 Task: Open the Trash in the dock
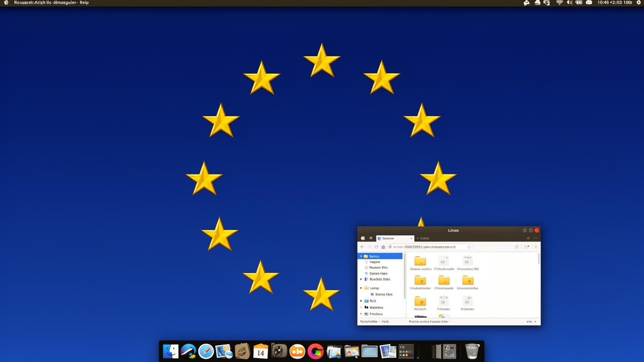[x=472, y=351]
